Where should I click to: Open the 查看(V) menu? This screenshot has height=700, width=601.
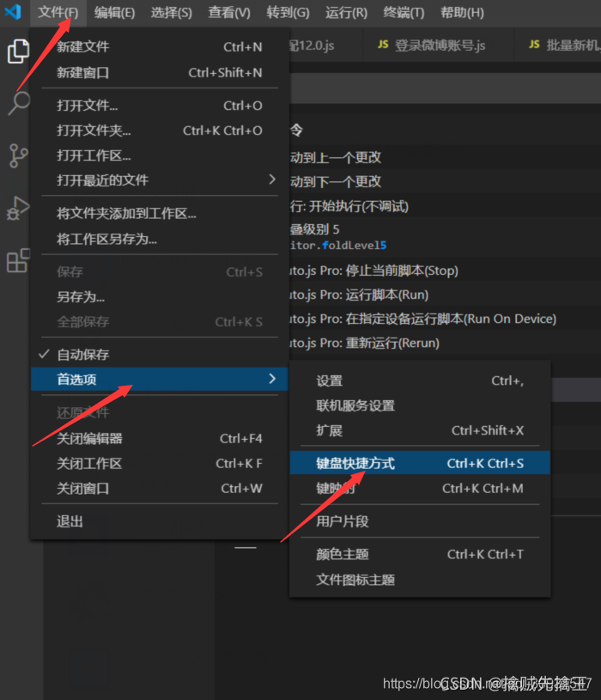[x=229, y=13]
